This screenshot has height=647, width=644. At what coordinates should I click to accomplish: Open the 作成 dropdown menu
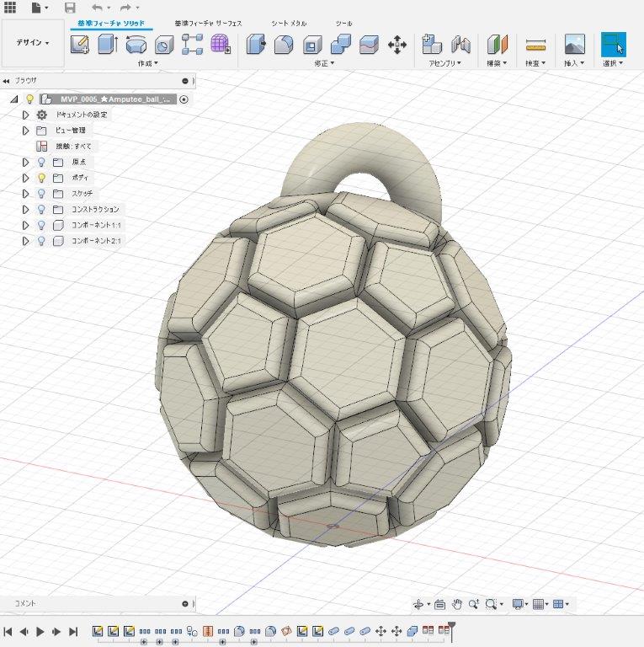point(148,63)
